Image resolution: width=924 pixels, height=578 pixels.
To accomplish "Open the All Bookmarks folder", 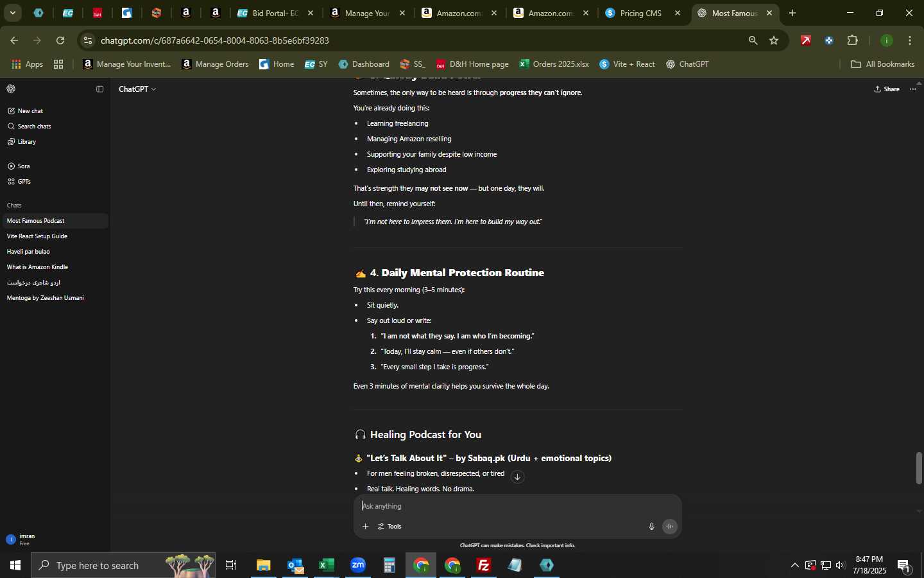I will pyautogui.click(x=883, y=64).
